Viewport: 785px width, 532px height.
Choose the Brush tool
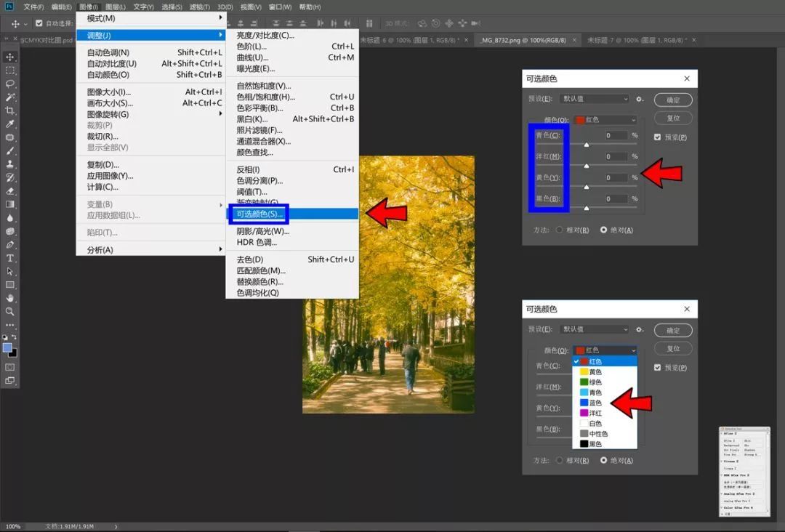click(x=10, y=151)
